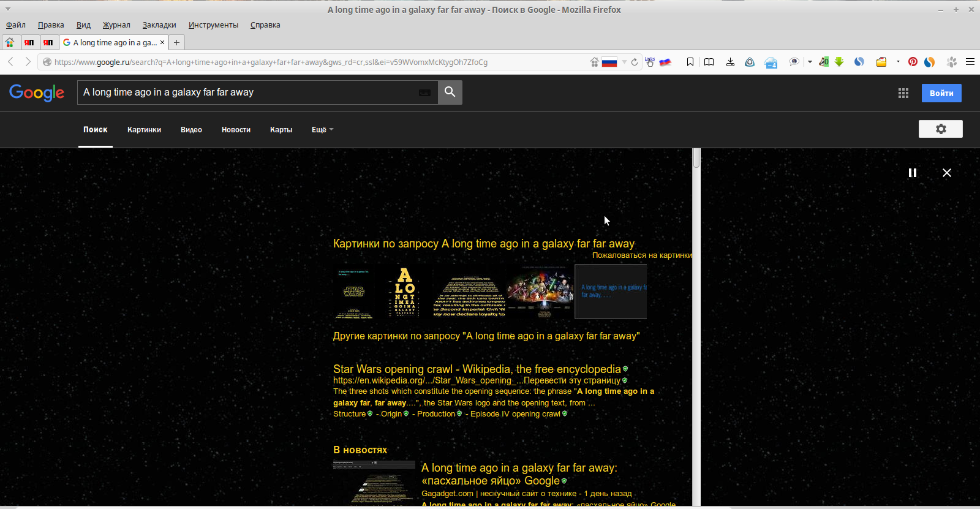Open dropdown arrow beside the yellow folder icon
The width and height of the screenshot is (980, 509).
tap(898, 62)
